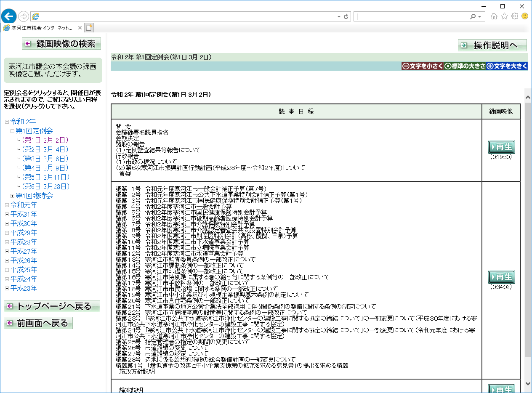Open the 平成31年 year link

click(x=24, y=214)
